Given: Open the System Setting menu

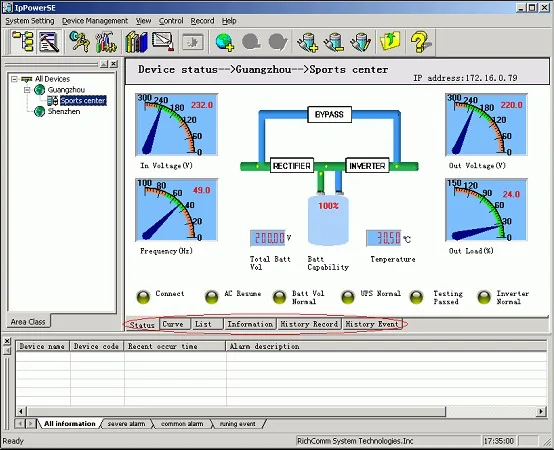Looking at the screenshot, I should (30, 21).
